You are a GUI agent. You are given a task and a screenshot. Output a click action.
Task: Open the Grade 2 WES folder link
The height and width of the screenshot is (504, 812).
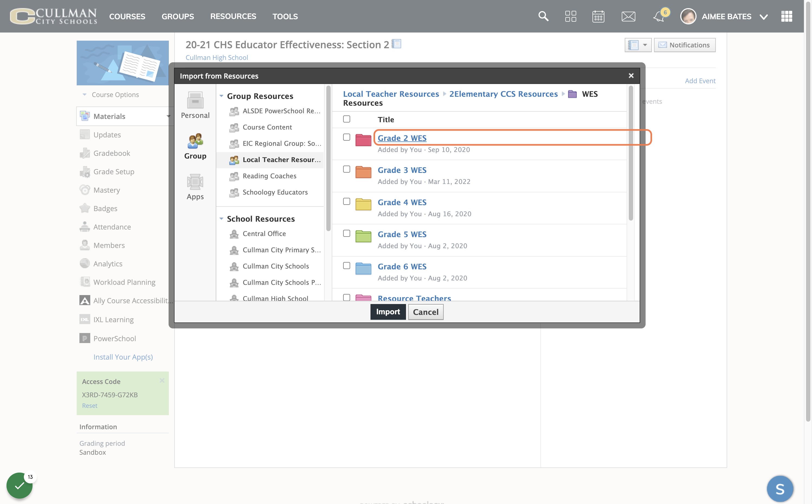(402, 138)
